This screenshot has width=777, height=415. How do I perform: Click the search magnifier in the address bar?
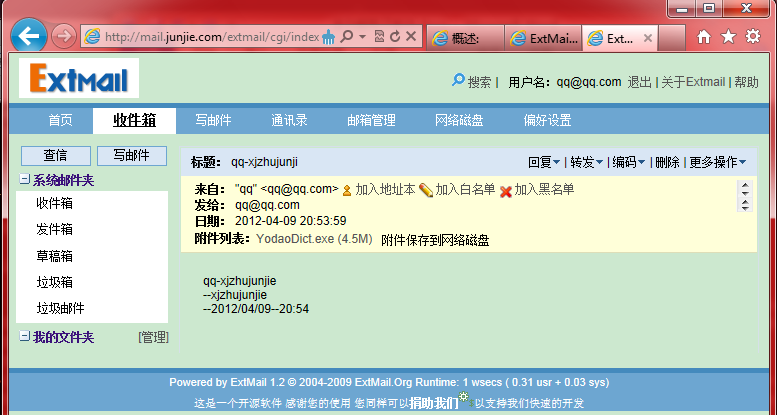point(347,36)
